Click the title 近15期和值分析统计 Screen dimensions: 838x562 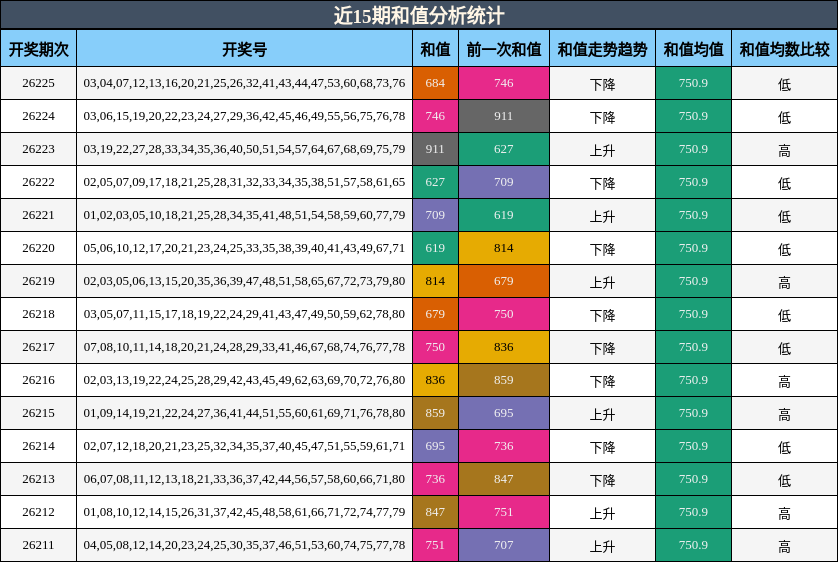[x=418, y=15]
